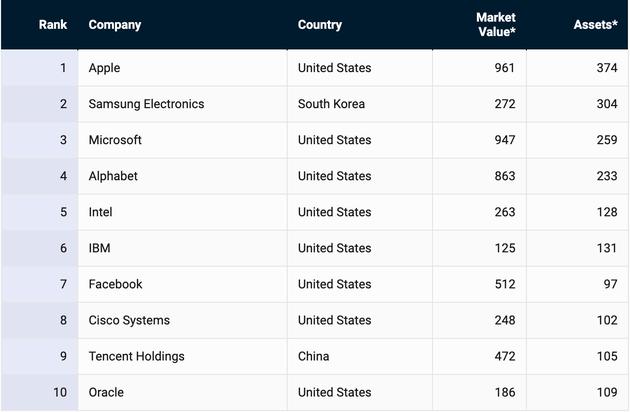Click Samsung Electronics company name
Image resolution: width=630 pixels, height=412 pixels.
[x=146, y=104]
